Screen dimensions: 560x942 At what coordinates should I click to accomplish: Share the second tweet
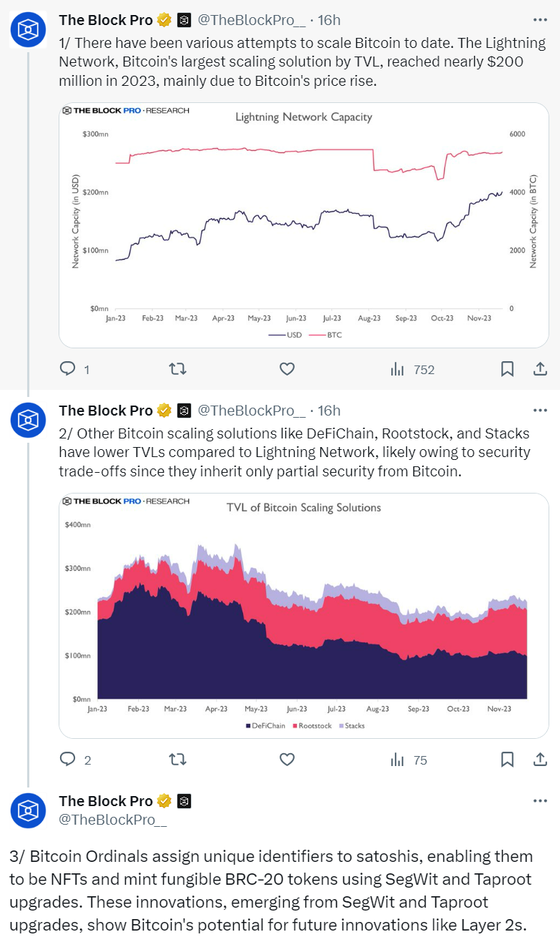(x=540, y=760)
